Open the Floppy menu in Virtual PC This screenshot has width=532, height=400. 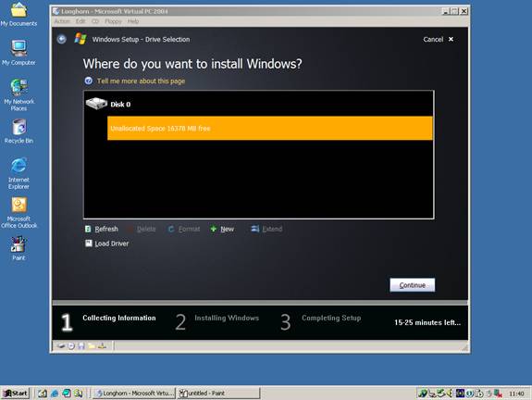(113, 21)
